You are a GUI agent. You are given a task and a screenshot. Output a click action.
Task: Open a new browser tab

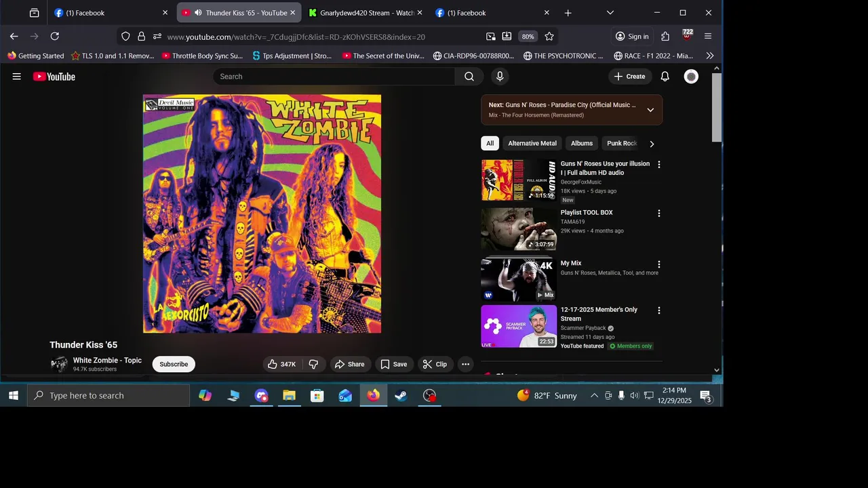(568, 13)
